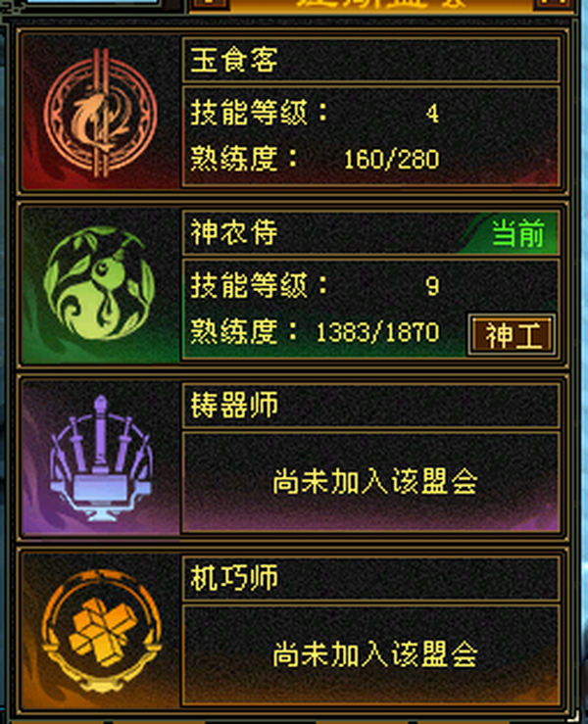
Task: Click the 玉食客 熟练度 160/280 row
Action: [x=315, y=160]
